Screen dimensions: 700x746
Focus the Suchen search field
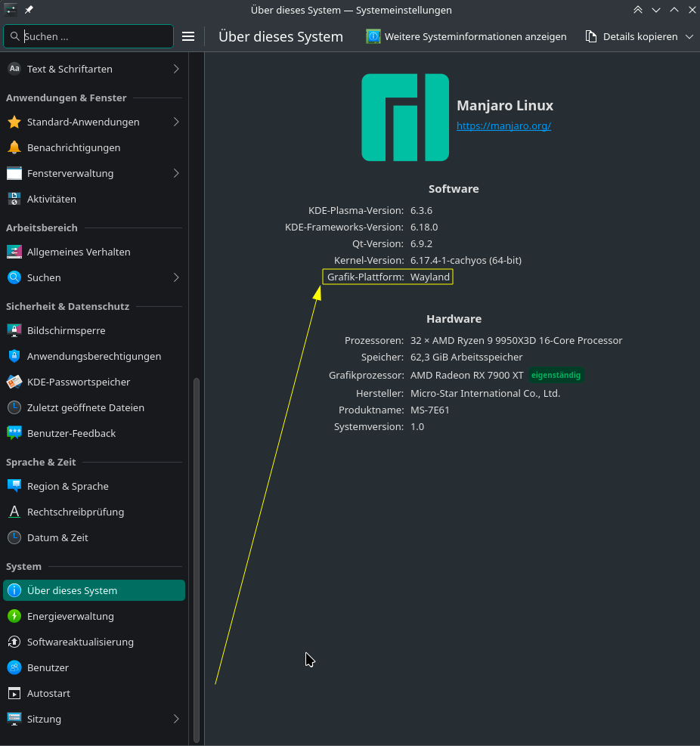click(88, 36)
